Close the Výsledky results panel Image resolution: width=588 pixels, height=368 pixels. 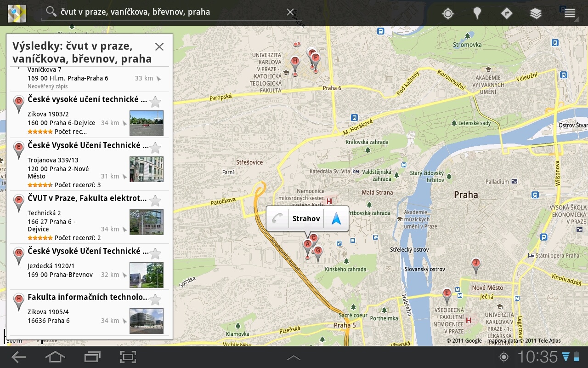point(159,46)
